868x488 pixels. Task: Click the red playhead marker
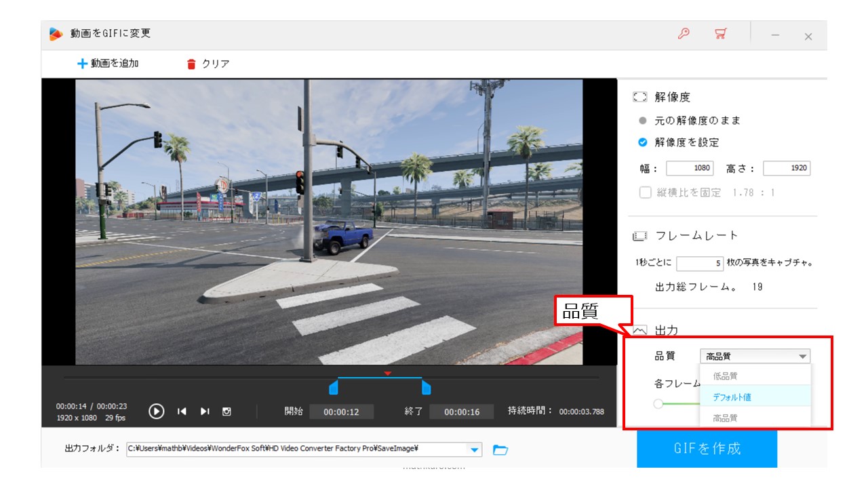387,373
